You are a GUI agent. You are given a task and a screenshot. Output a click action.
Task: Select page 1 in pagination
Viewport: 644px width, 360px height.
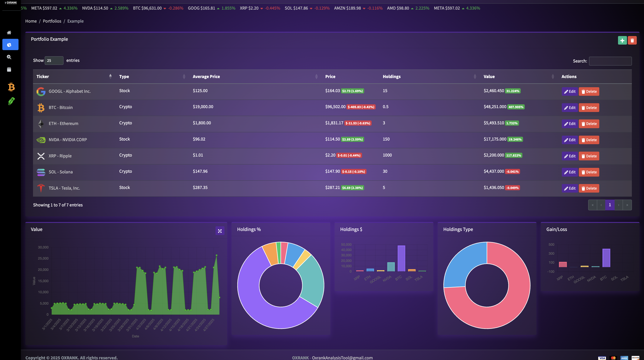point(609,205)
